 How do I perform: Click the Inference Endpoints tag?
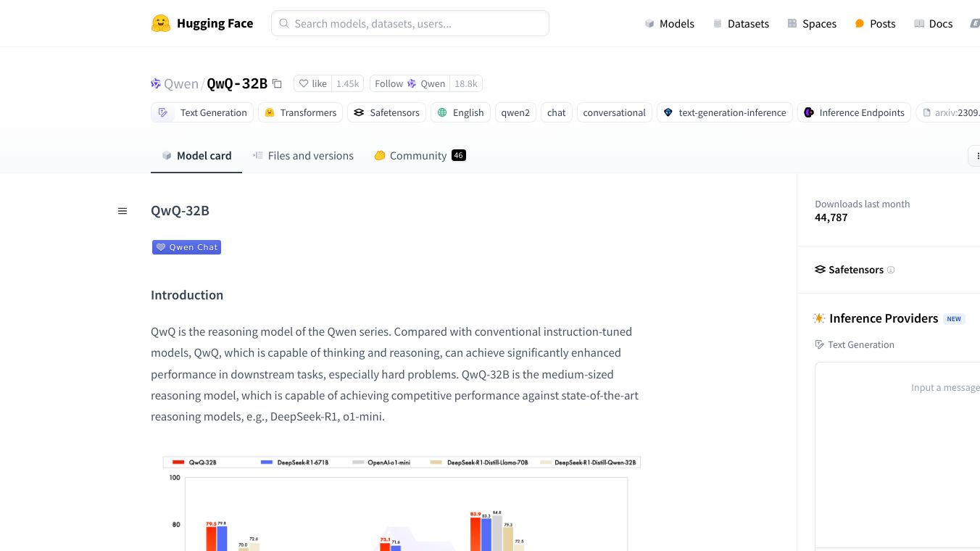854,112
